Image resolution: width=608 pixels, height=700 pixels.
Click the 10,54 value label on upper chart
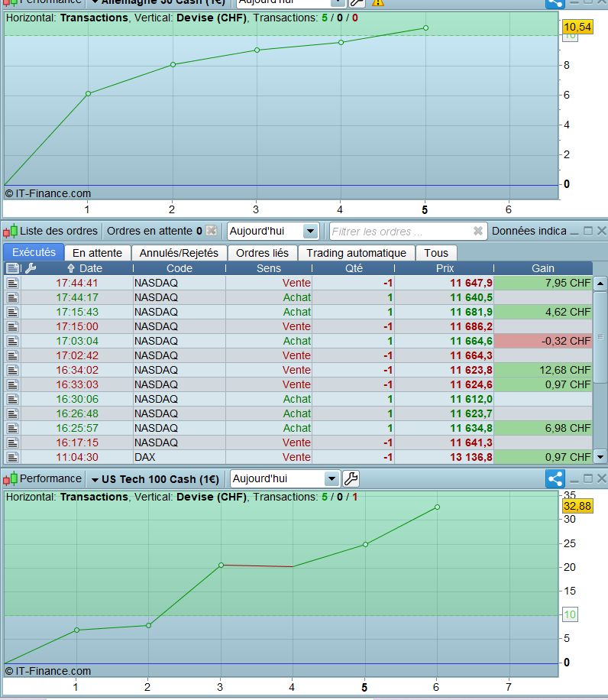(577, 27)
